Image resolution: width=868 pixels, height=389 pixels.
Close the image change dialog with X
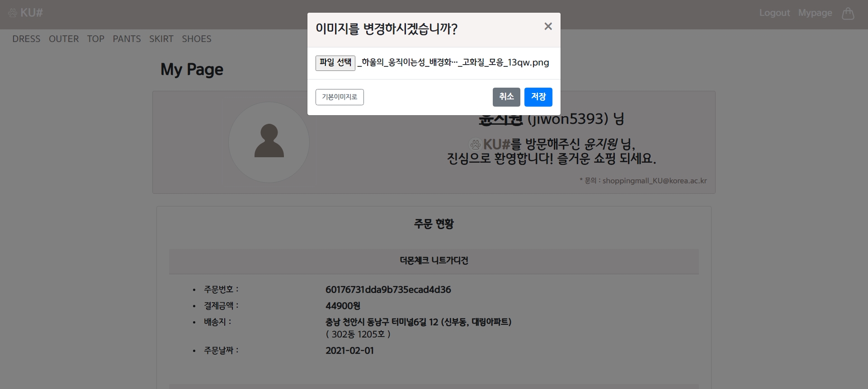548,27
